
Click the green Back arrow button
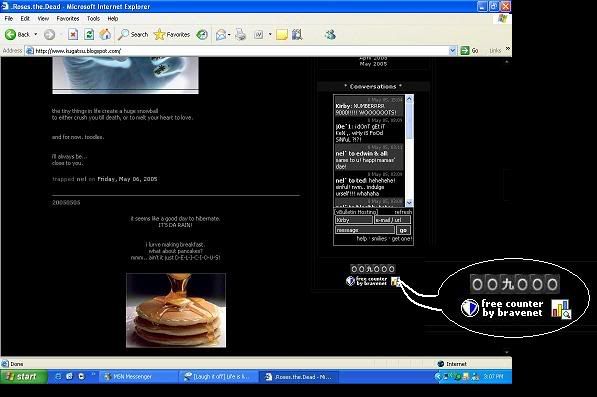click(x=17, y=35)
